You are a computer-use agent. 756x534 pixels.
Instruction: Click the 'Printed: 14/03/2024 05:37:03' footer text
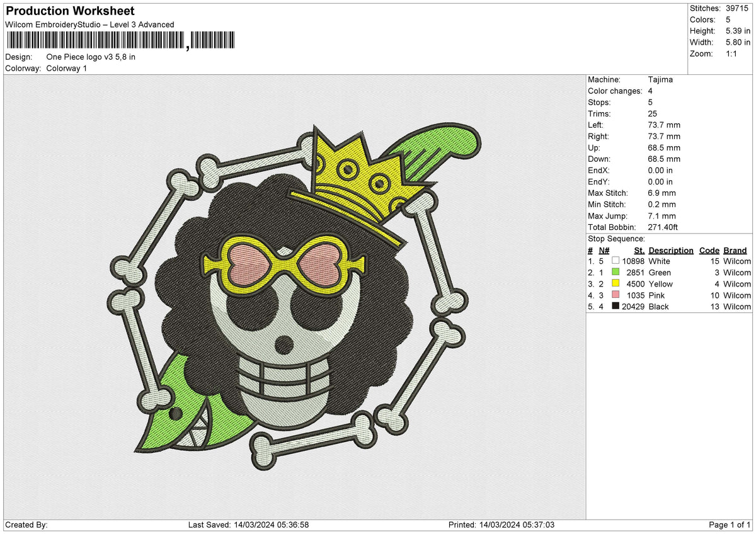click(501, 525)
